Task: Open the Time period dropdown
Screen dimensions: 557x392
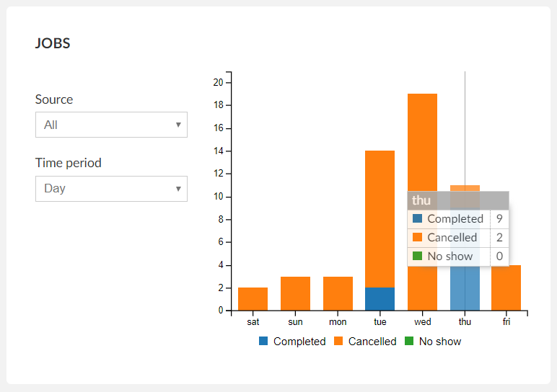Action: [111, 189]
